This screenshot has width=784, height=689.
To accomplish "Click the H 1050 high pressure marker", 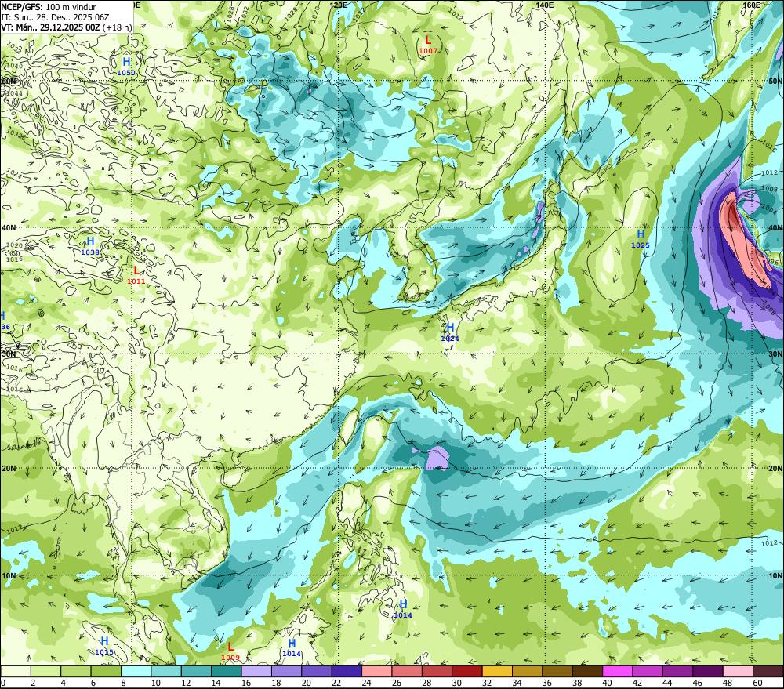I will click(126, 66).
